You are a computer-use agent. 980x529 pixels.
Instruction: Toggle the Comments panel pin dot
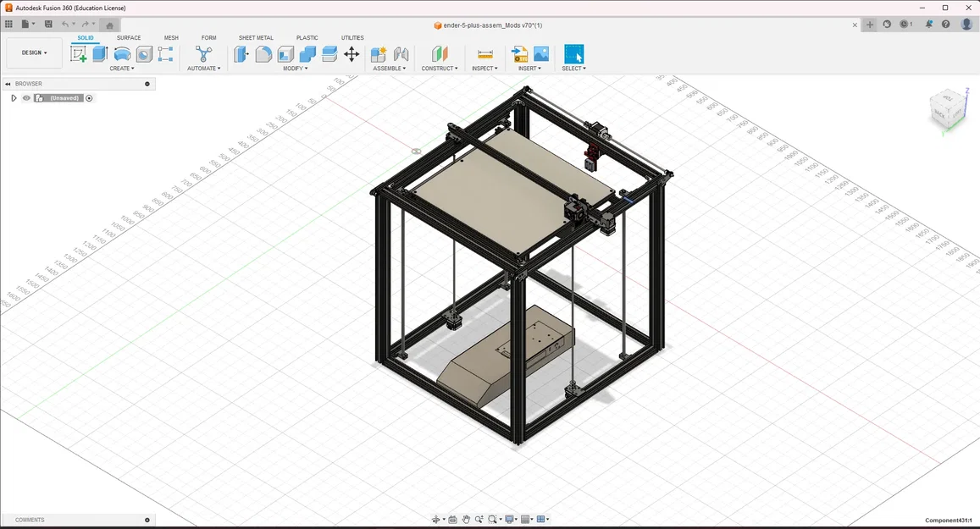click(x=147, y=520)
